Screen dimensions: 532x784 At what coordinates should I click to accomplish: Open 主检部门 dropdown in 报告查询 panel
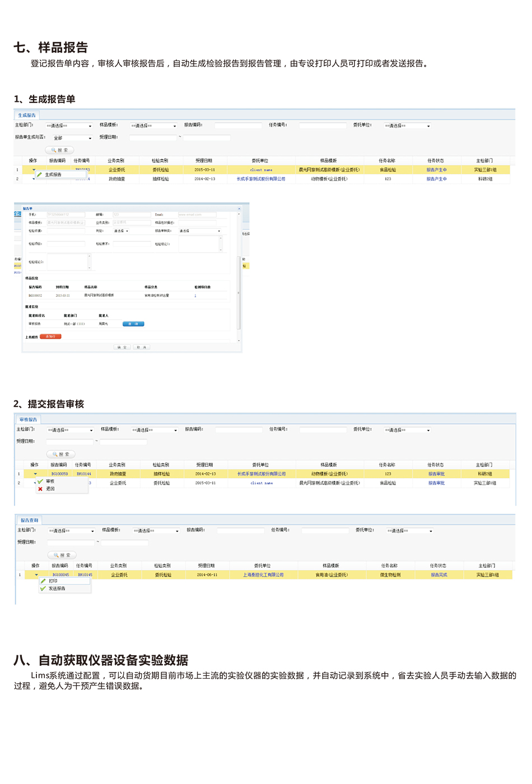tap(71, 531)
